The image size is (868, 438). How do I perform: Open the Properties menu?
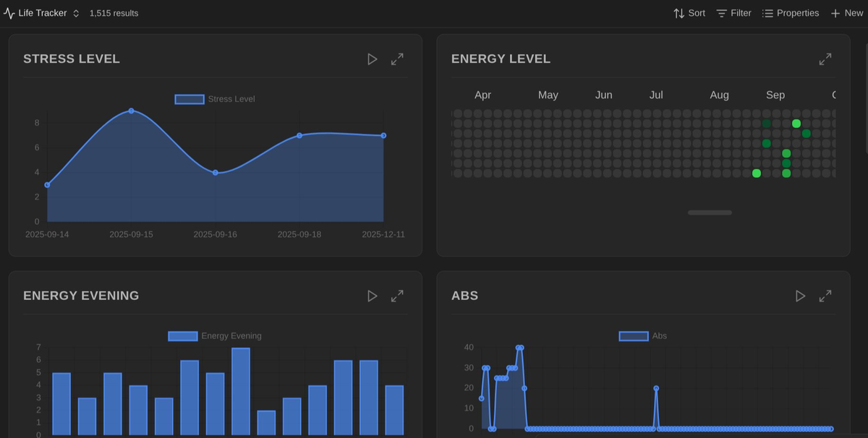click(x=790, y=12)
